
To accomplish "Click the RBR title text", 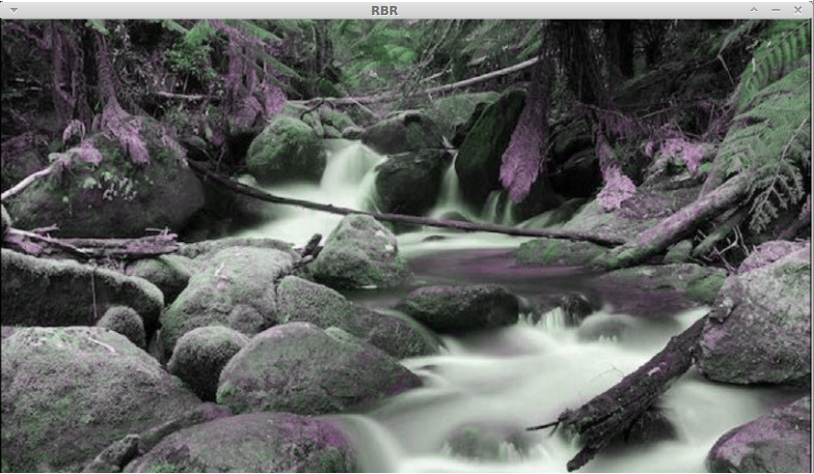I will (x=384, y=10).
